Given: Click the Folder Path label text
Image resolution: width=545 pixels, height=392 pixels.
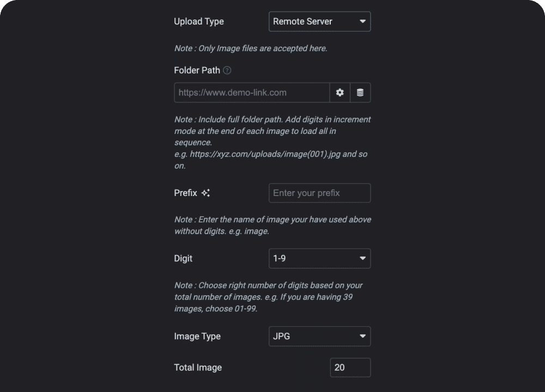Looking at the screenshot, I should click(197, 70).
